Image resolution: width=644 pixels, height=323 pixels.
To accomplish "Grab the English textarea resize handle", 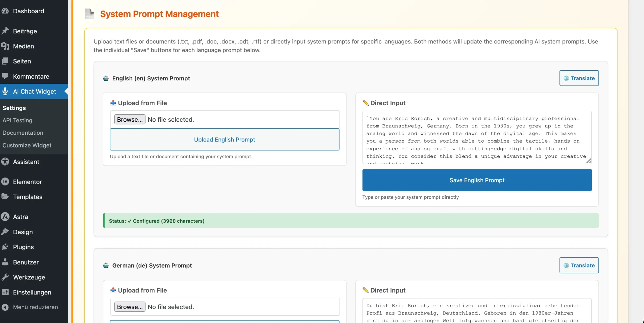I will 588,161.
